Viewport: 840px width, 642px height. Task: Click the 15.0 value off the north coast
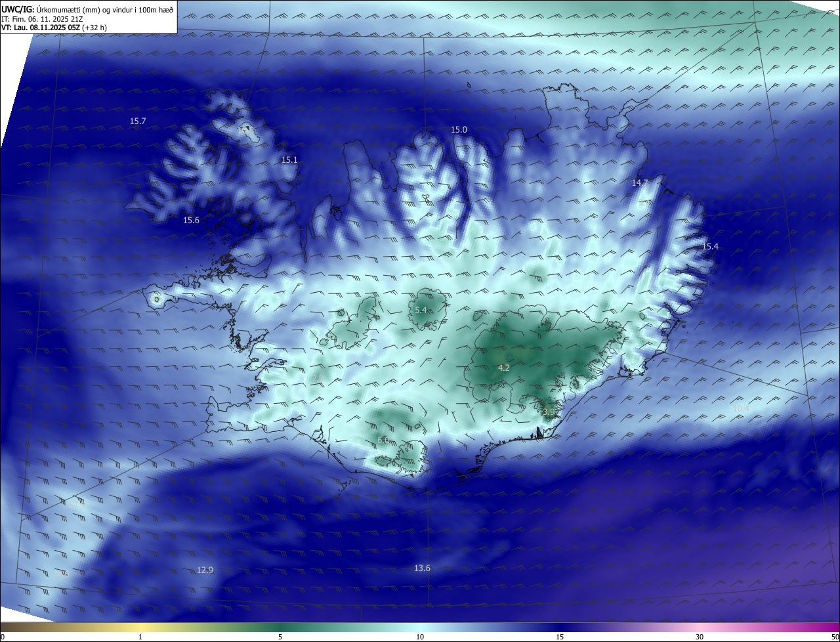click(459, 129)
